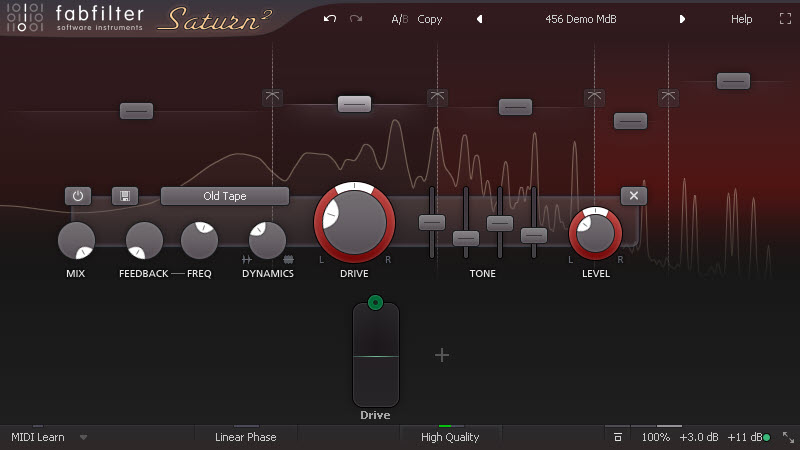Click the green Drive modulation source dot
Image resolution: width=800 pixels, height=450 pixels.
coord(376,303)
